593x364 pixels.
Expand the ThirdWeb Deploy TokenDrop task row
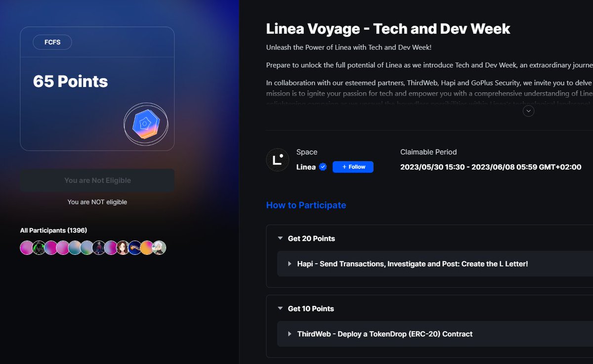435,334
